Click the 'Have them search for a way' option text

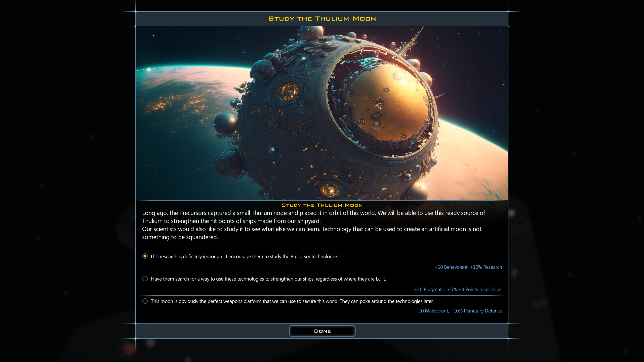coord(268,279)
